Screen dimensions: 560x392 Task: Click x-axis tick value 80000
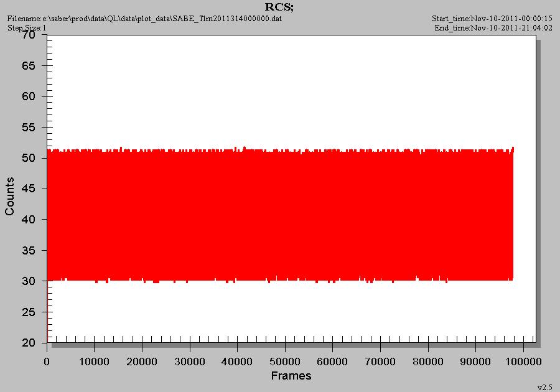coord(428,362)
